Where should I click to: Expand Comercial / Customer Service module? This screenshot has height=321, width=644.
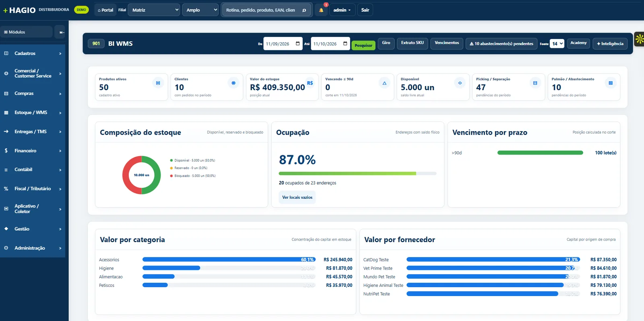33,73
